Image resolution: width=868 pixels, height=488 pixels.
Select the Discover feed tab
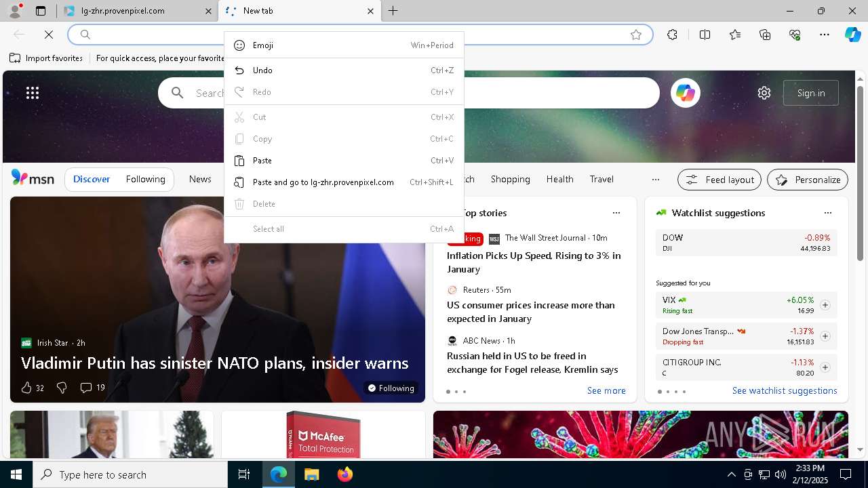tap(92, 180)
